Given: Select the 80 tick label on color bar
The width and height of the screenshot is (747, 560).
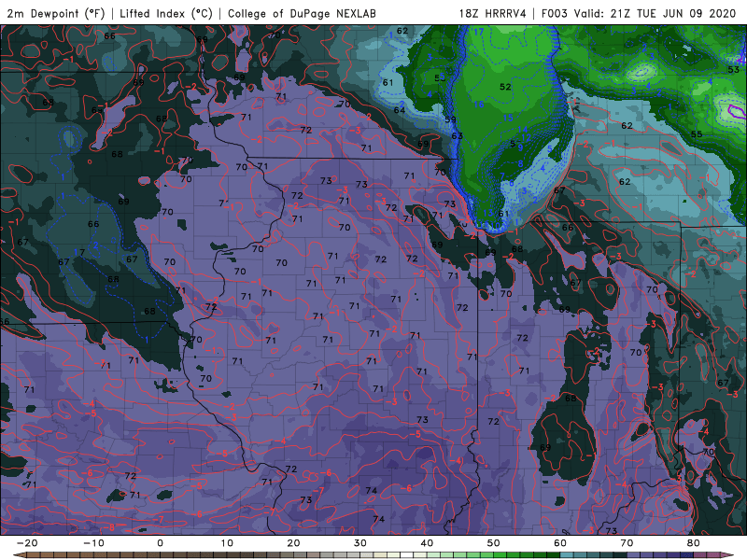Looking at the screenshot, I should [x=694, y=543].
